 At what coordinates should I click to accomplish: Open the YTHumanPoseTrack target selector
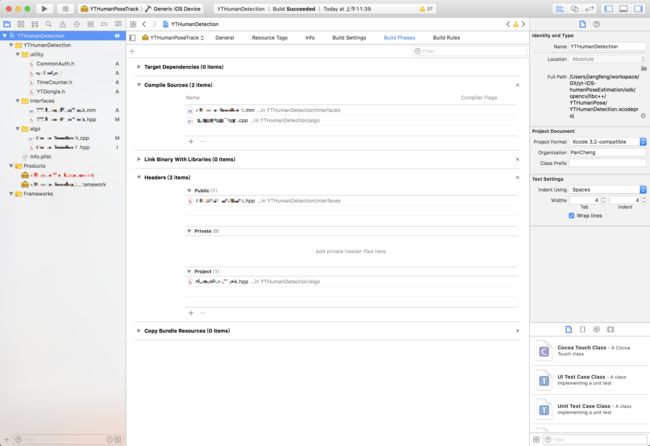click(x=173, y=38)
